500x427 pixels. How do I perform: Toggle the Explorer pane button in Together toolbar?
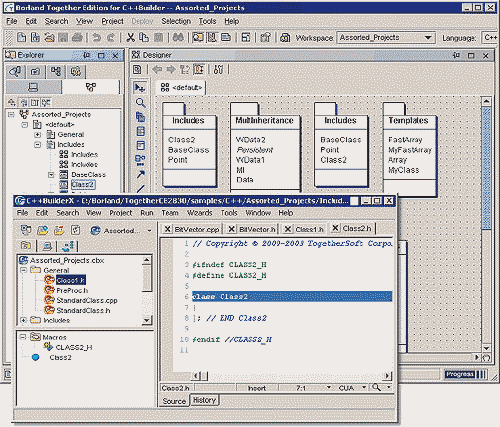coord(198,37)
